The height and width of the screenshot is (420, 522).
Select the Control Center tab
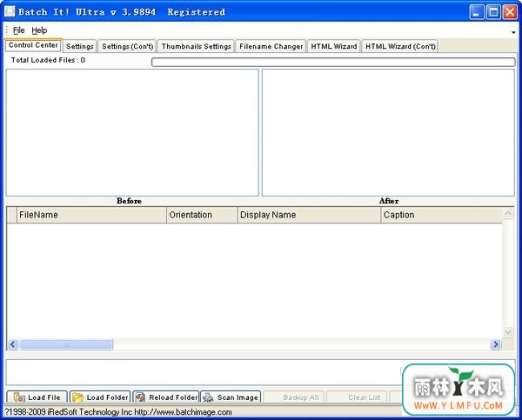[33, 45]
